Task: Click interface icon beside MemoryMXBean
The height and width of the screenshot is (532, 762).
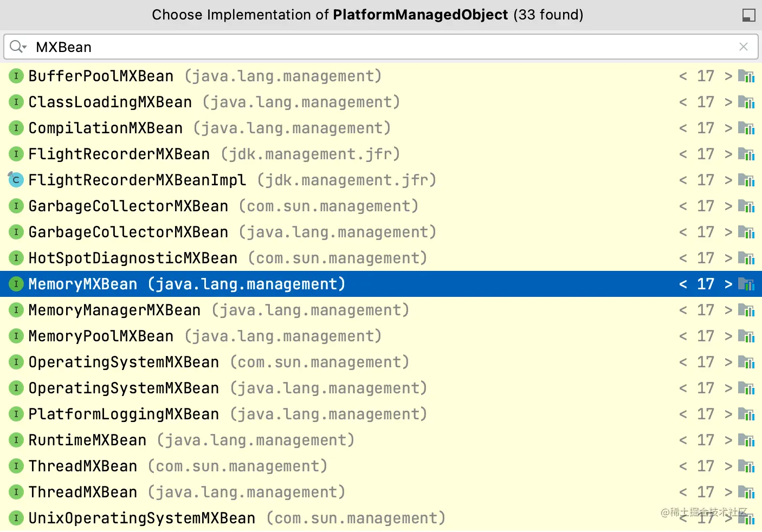Action: pyautogui.click(x=16, y=284)
